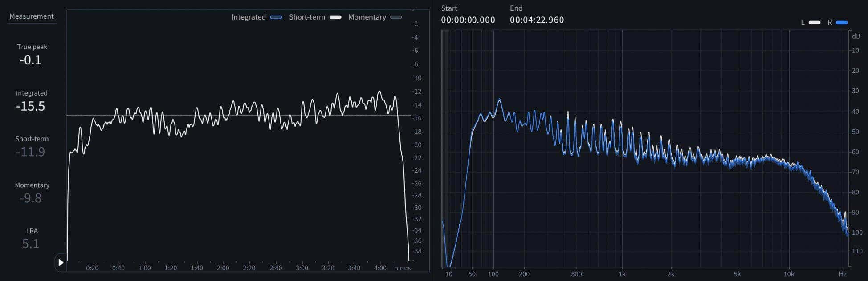This screenshot has height=281, width=868.
Task: Click the 1:00 mark on the time axis
Action: (144, 268)
